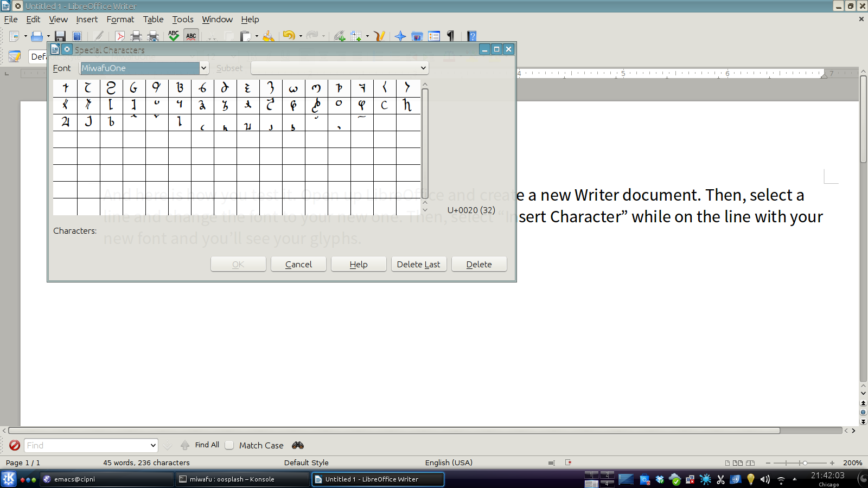Click the Undo arrow icon
868x488 pixels.
click(x=289, y=36)
